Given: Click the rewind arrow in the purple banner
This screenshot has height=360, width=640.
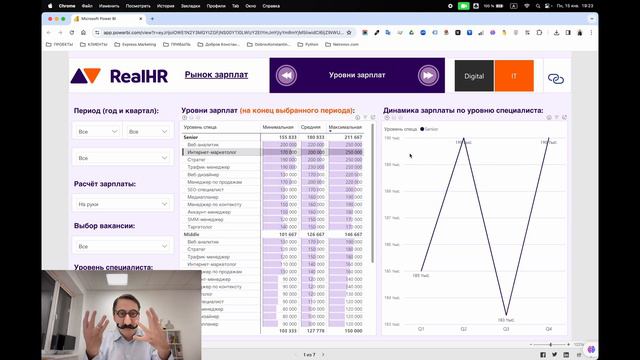Looking at the screenshot, I should point(286,76).
